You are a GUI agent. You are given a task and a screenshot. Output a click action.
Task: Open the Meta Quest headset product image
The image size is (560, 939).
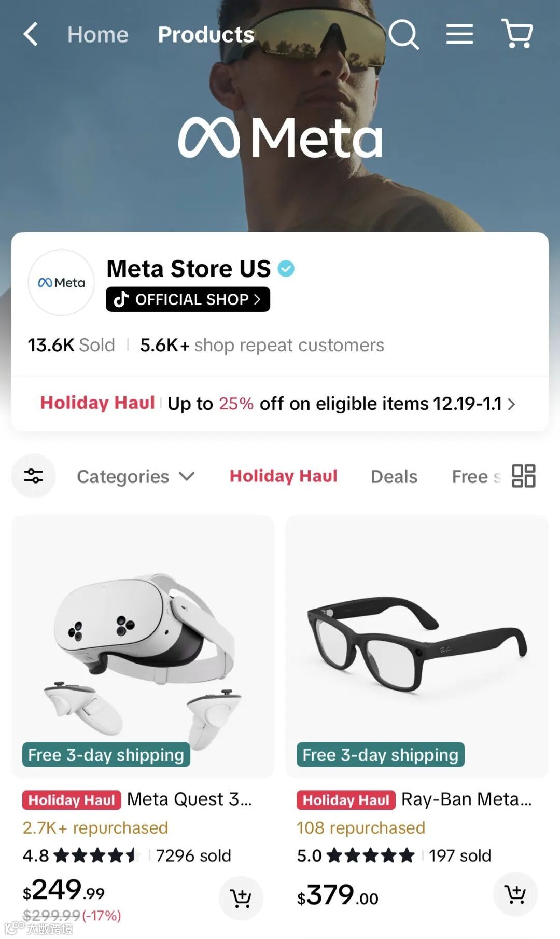[x=143, y=646]
